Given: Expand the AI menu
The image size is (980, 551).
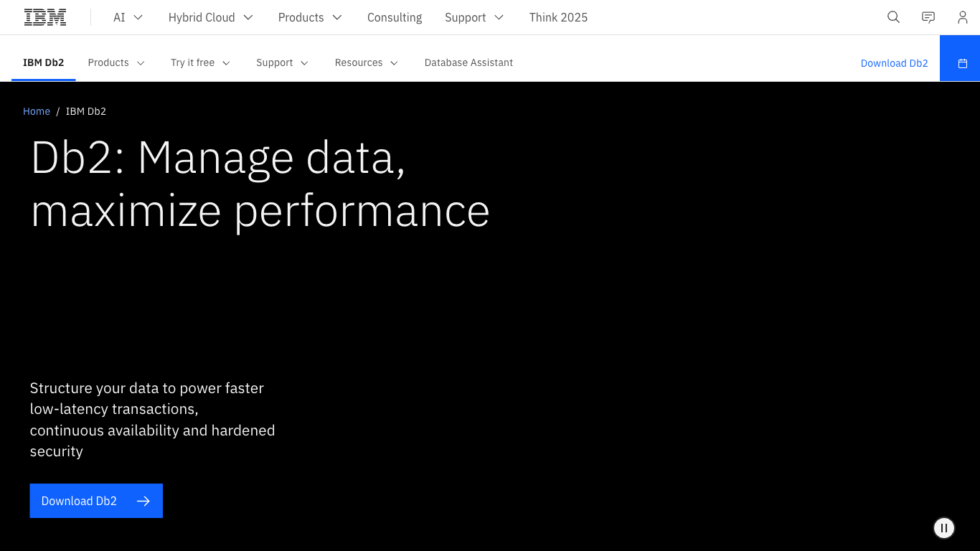Looking at the screenshot, I should click(x=128, y=17).
